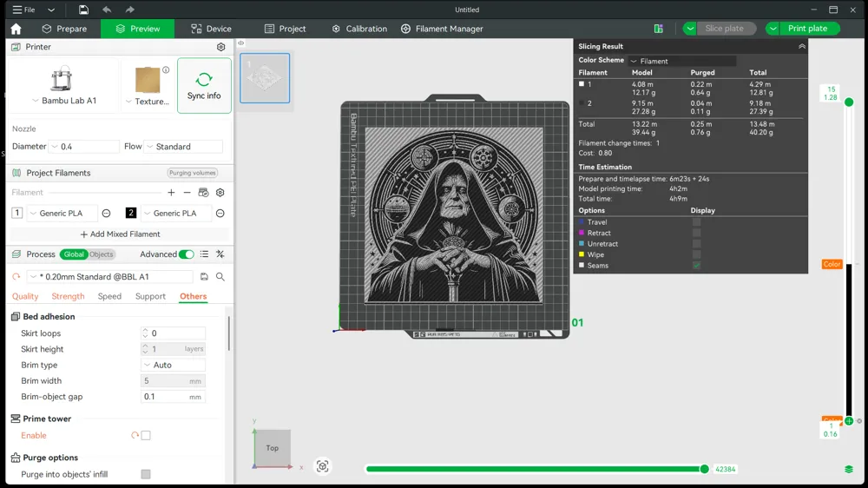Check Purge into objects' infill
Screen dimensions: 868x488
pos(146,474)
